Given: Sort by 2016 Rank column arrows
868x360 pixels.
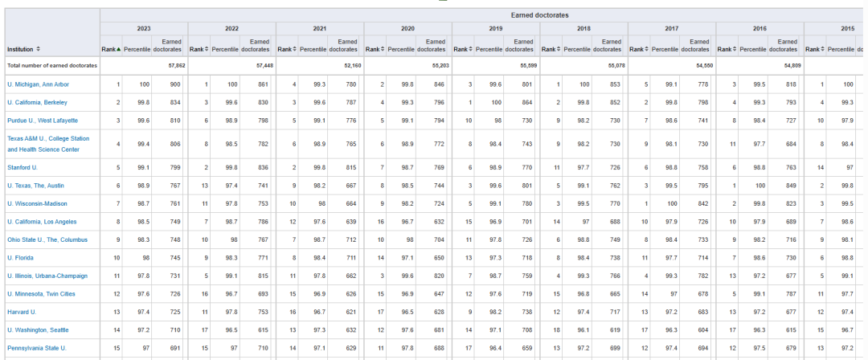Looking at the screenshot, I should pos(735,50).
